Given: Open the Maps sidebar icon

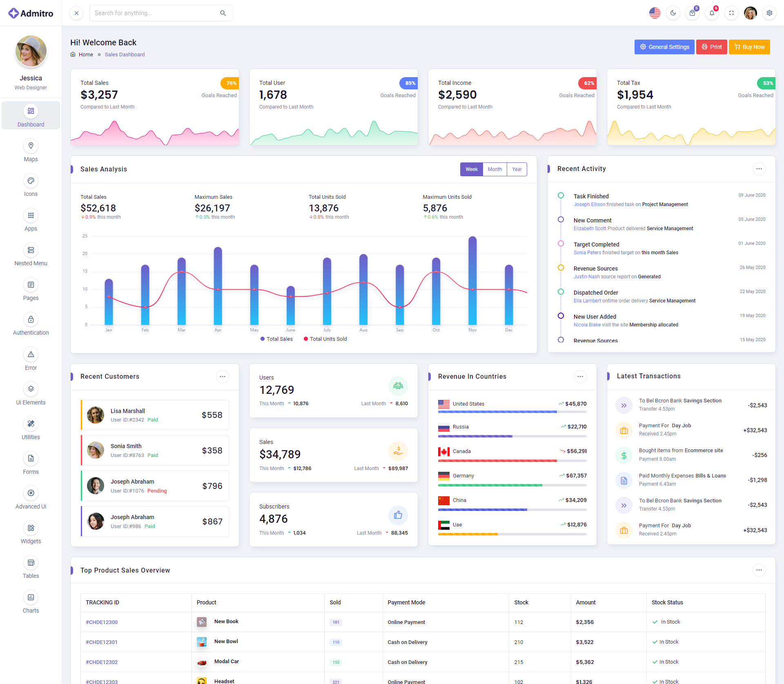Looking at the screenshot, I should click(x=31, y=146).
